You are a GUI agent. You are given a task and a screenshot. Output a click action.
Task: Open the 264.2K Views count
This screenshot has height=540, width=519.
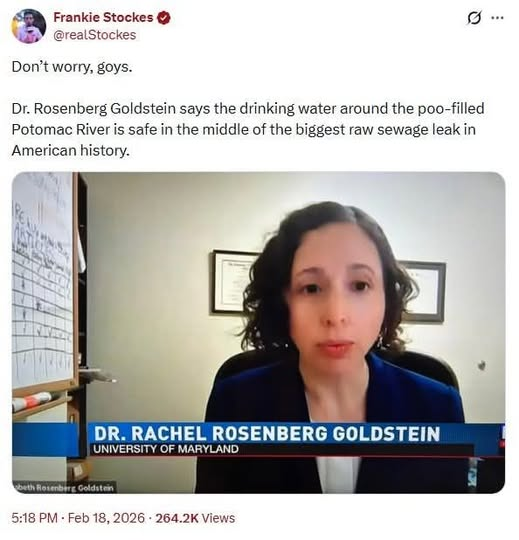195,518
